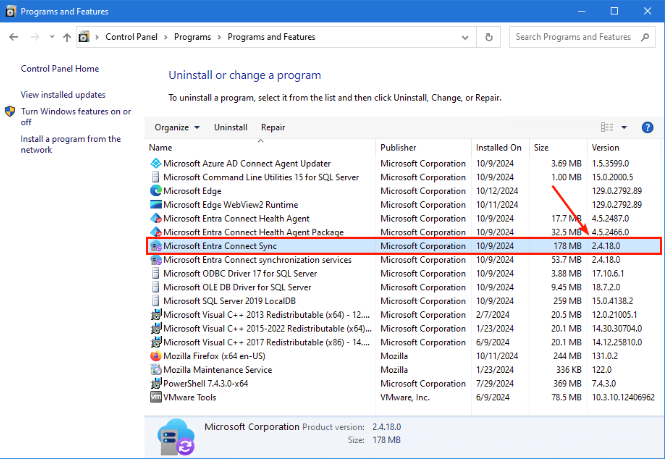Click 'Microsoft SQL Server 2019 LocalDB' name
Screen dimensions: 666x459
point(229,301)
